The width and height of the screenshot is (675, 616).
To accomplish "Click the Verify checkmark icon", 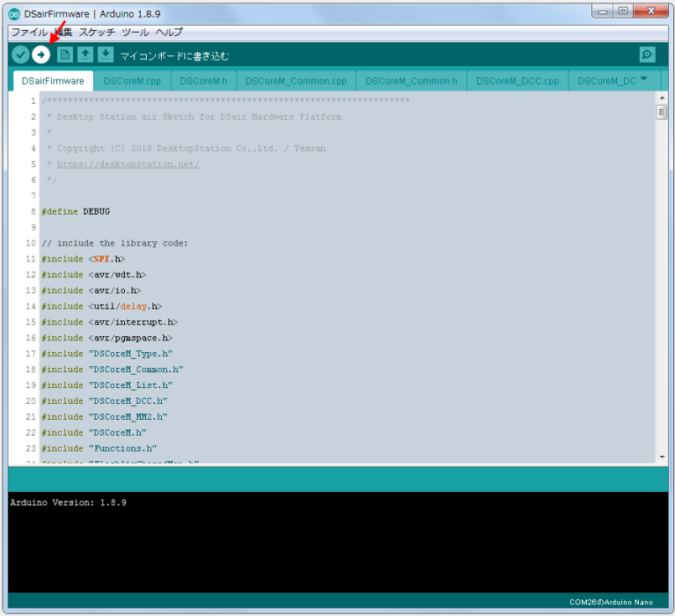I will click(20, 55).
